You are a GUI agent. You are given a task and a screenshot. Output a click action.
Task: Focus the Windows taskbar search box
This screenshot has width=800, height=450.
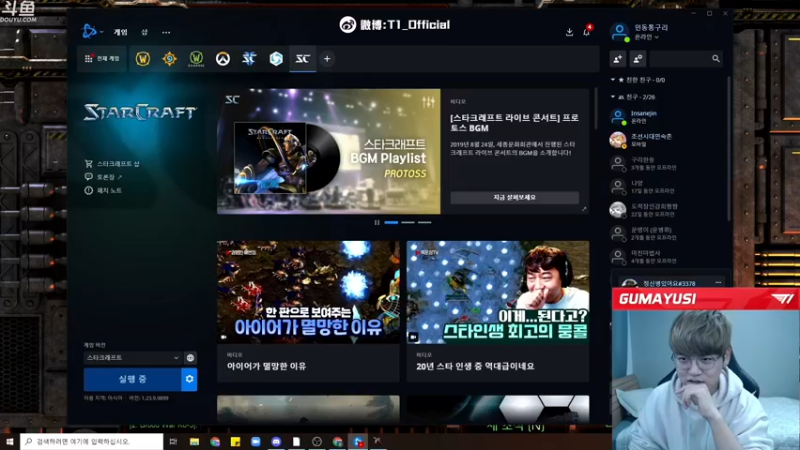point(92,442)
